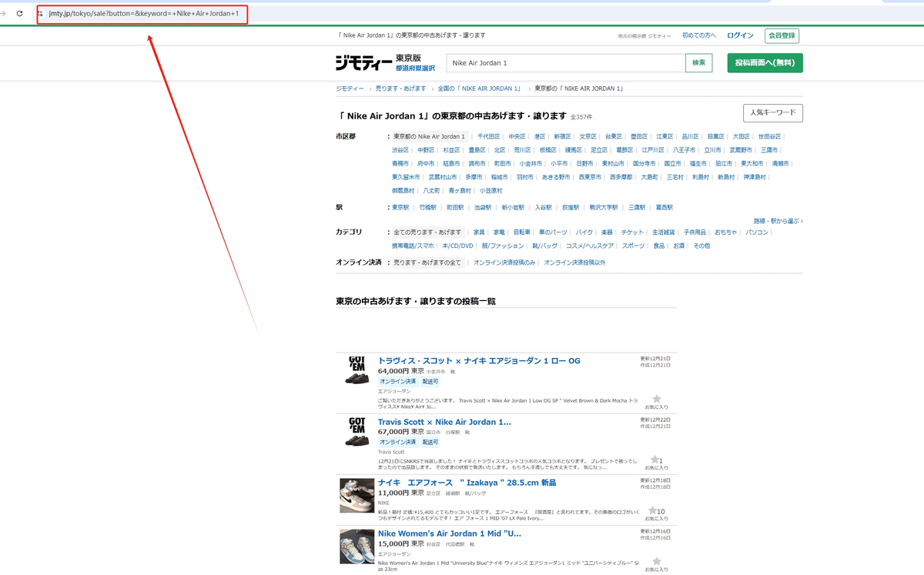Filter by 町田市 city
Image resolution: width=924 pixels, height=575 pixels.
pyautogui.click(x=502, y=163)
